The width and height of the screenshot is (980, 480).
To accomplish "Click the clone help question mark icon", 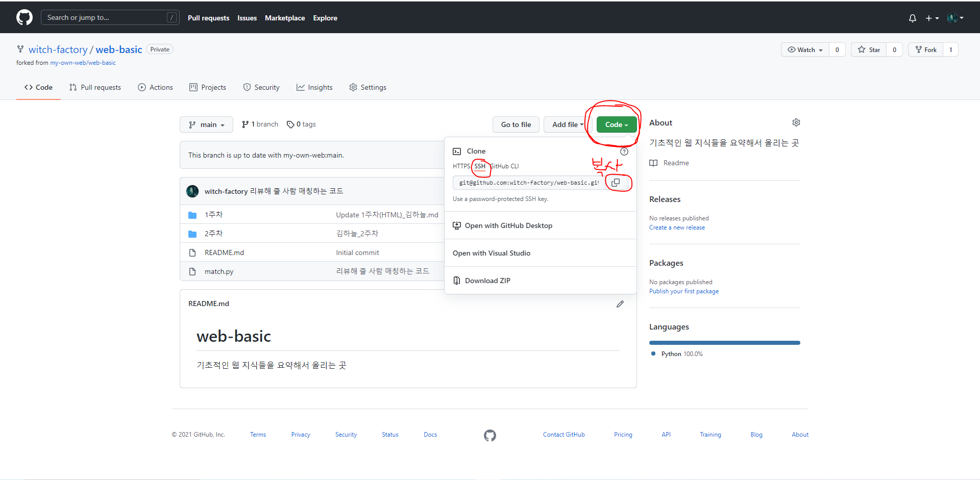I will [624, 151].
